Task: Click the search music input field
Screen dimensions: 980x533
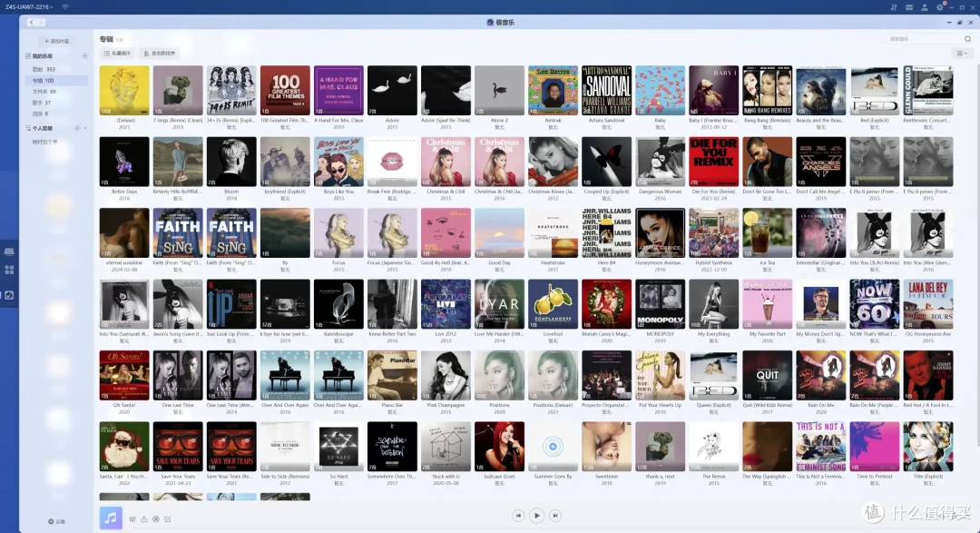Action: coord(924,39)
